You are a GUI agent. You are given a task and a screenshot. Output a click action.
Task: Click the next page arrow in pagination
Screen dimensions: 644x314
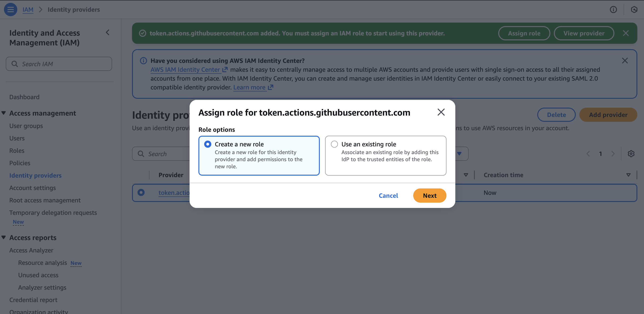(613, 153)
